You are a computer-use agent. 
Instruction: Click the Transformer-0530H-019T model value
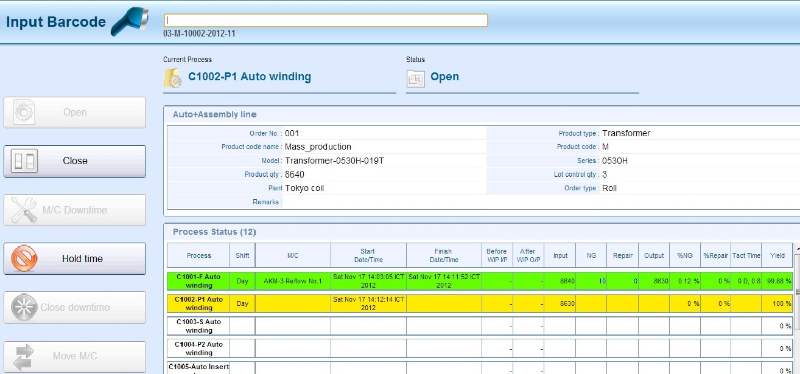coord(334,161)
